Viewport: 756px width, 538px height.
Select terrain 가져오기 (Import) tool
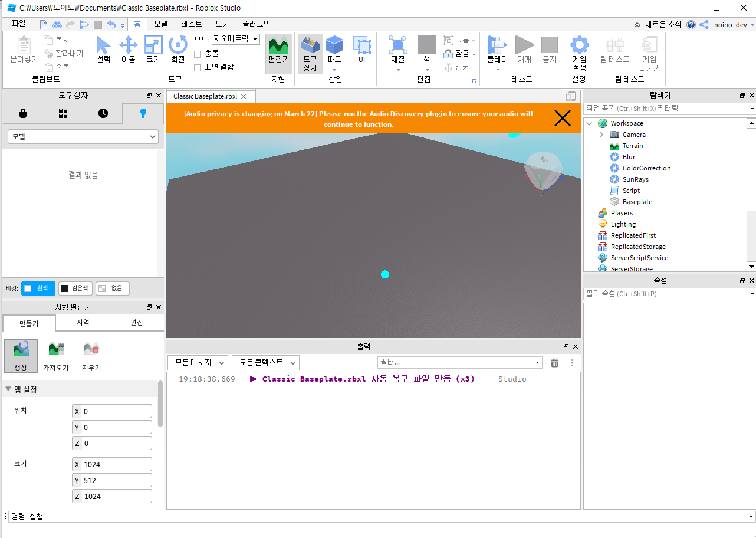point(56,356)
